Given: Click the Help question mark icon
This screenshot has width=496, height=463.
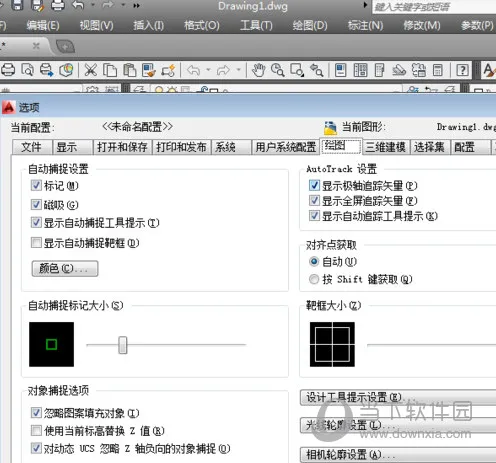Looking at the screenshot, I should (462, 70).
